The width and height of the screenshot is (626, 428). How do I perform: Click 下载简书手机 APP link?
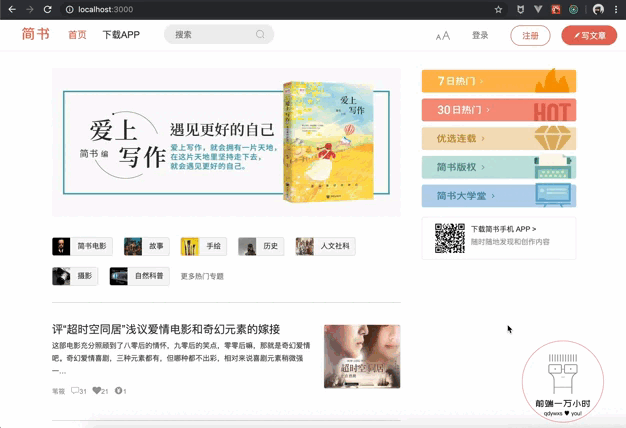click(503, 229)
